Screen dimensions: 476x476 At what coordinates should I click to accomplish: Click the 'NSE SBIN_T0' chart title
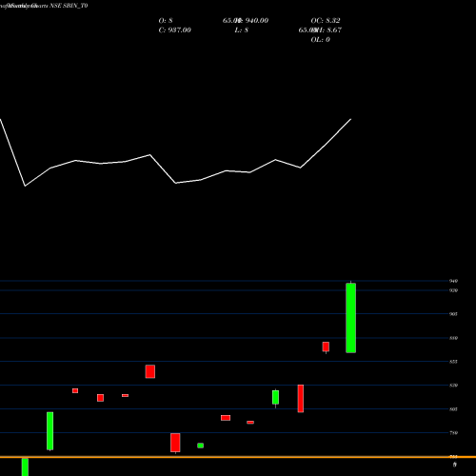(x=69, y=6)
